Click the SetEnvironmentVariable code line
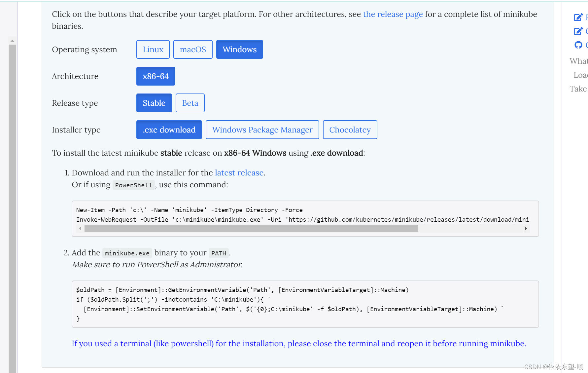This screenshot has height=373, width=588. (294, 309)
